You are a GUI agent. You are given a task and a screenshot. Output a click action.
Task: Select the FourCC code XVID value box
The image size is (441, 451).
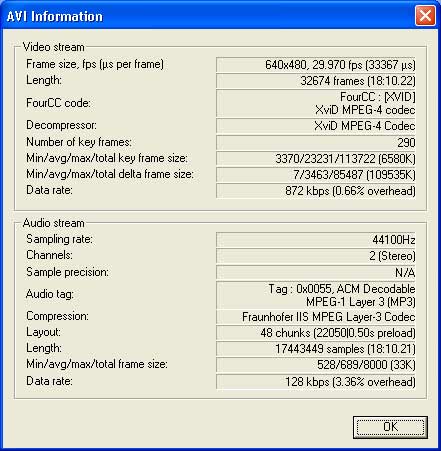316,103
